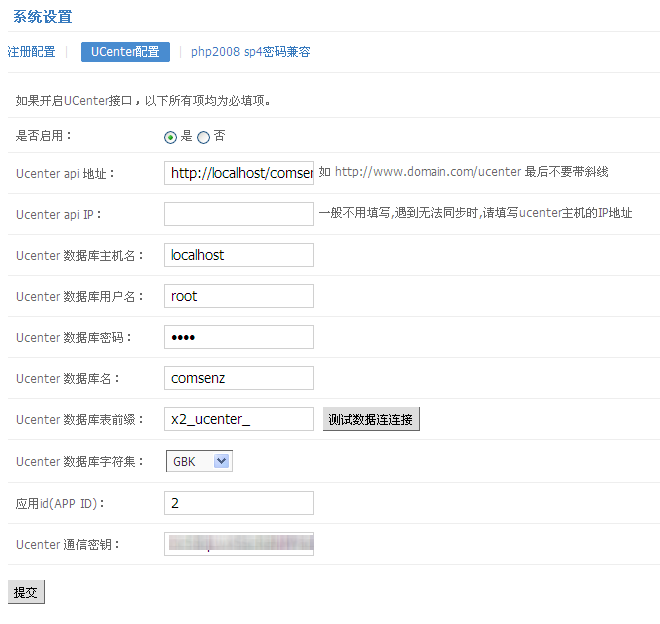Select the 是 radio button to enable UCenter

170,137
